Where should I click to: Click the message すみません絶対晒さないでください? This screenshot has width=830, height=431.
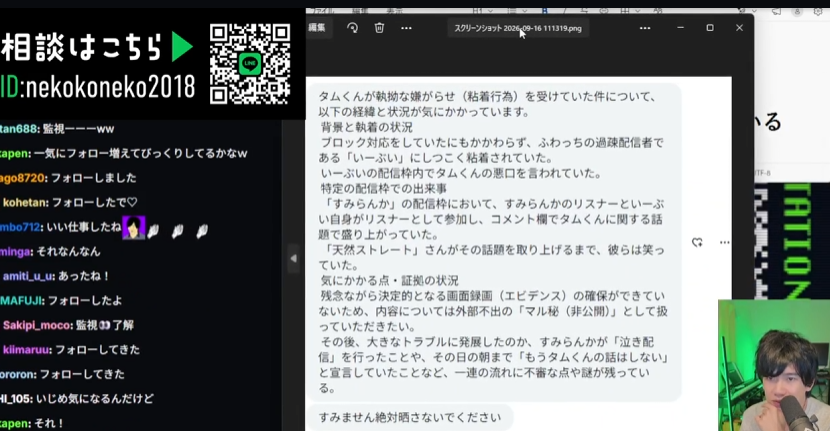click(410, 417)
